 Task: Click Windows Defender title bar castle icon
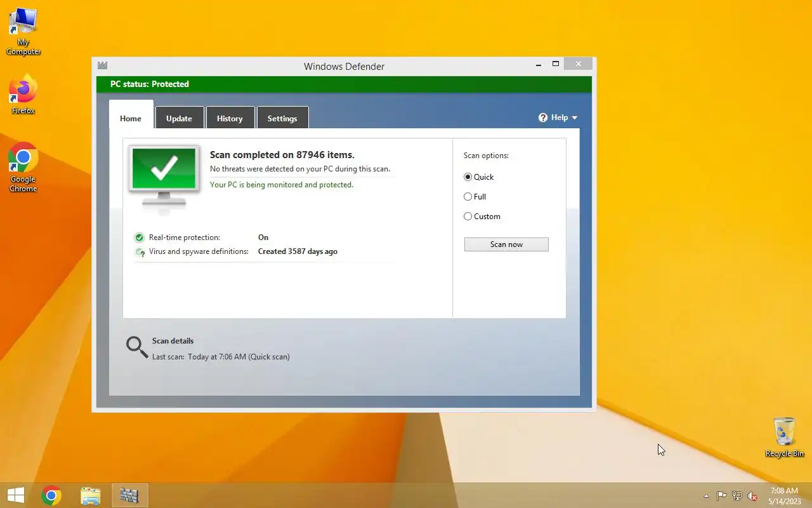click(x=102, y=65)
